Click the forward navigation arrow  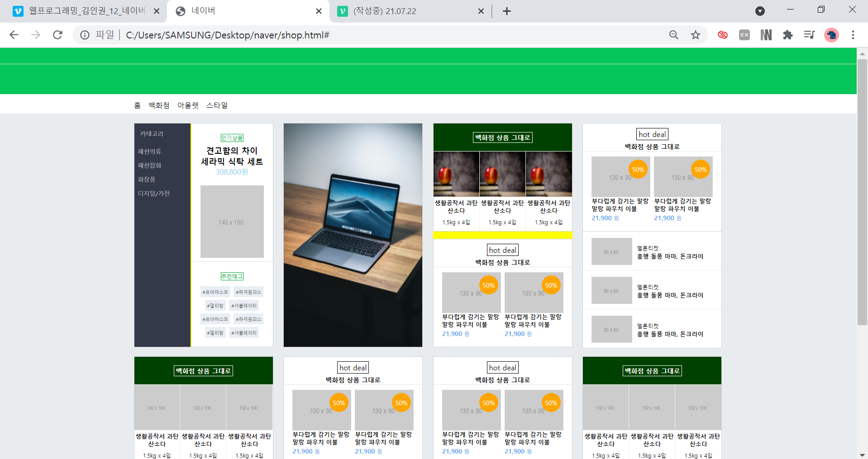click(36, 35)
